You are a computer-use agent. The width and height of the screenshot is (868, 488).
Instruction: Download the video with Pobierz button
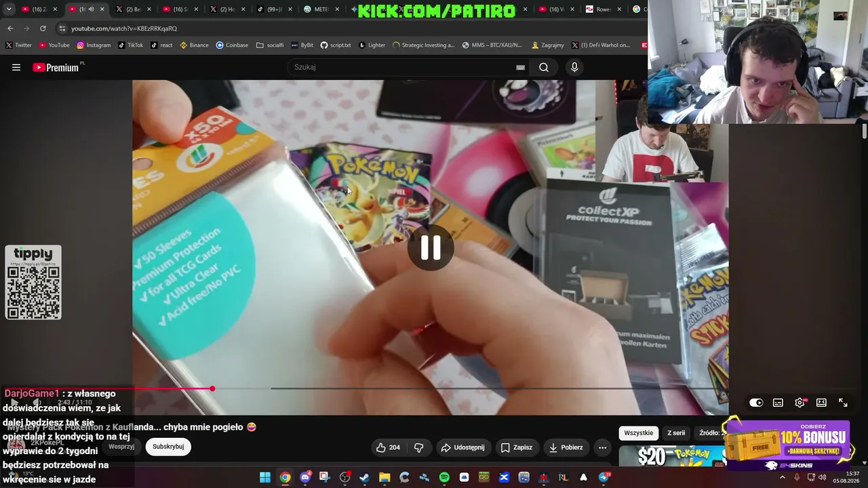pos(566,447)
